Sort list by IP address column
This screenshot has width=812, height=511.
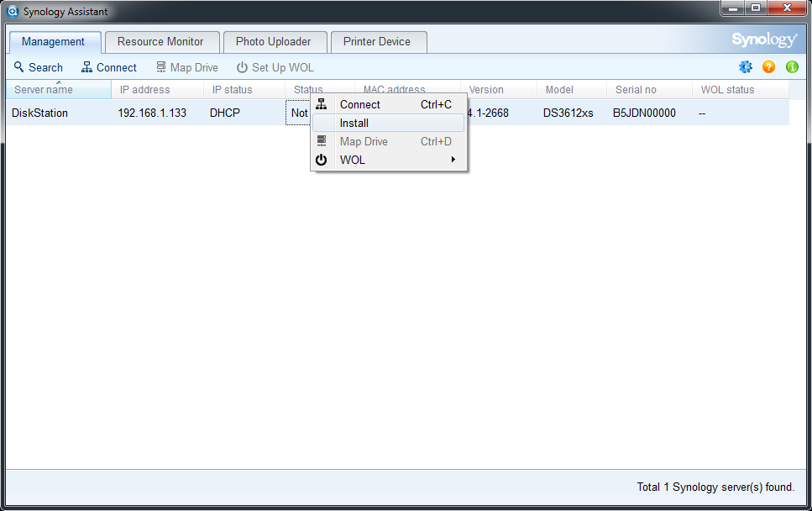coord(144,90)
